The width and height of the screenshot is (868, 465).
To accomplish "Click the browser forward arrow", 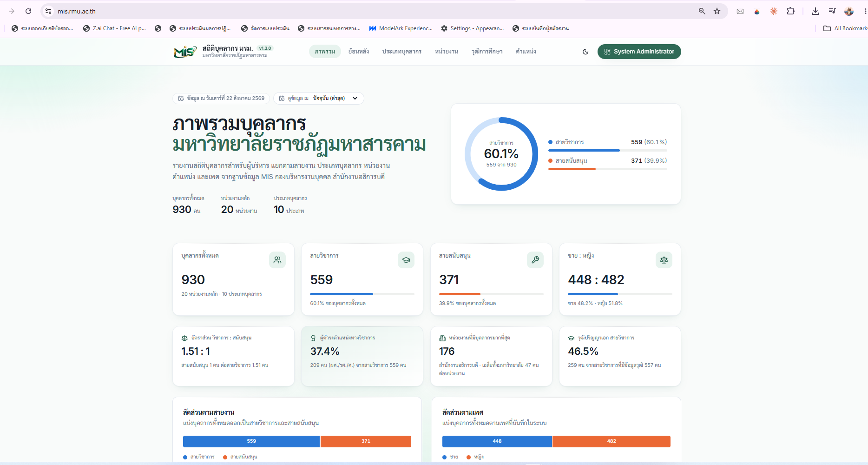I will pyautogui.click(x=12, y=11).
